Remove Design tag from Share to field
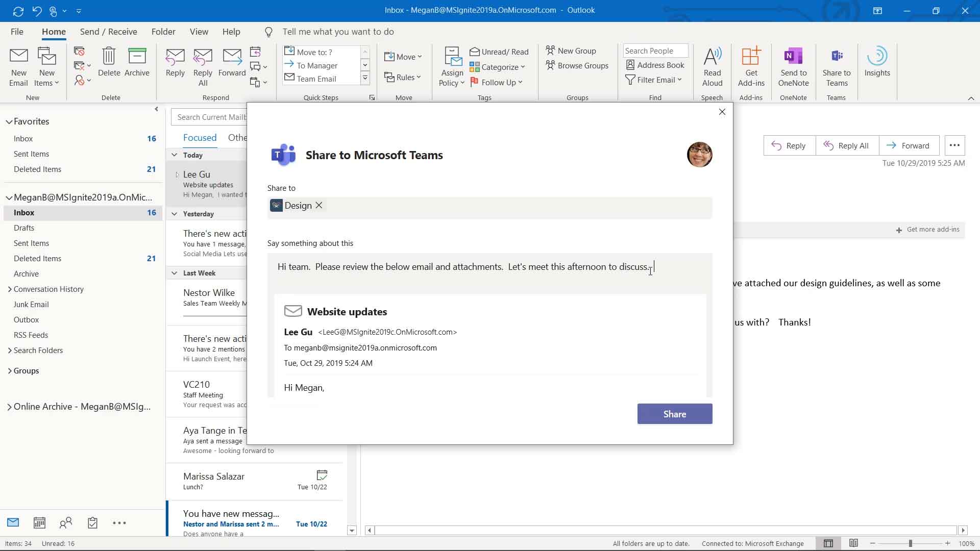 pyautogui.click(x=318, y=205)
